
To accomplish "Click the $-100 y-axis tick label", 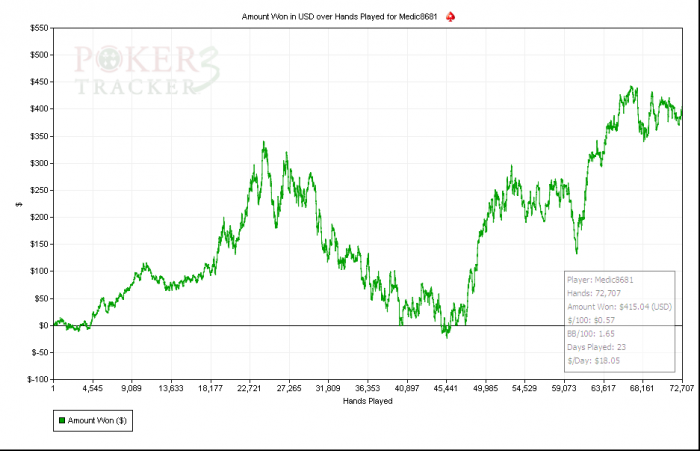I will (x=38, y=380).
